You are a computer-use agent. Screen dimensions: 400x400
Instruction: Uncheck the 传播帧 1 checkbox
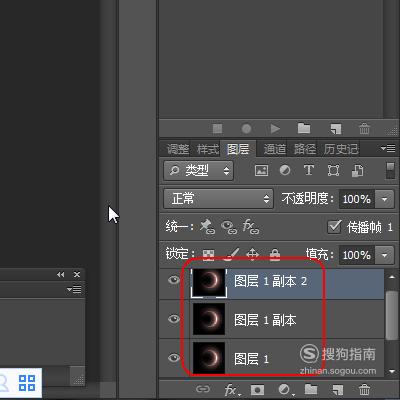(x=334, y=227)
